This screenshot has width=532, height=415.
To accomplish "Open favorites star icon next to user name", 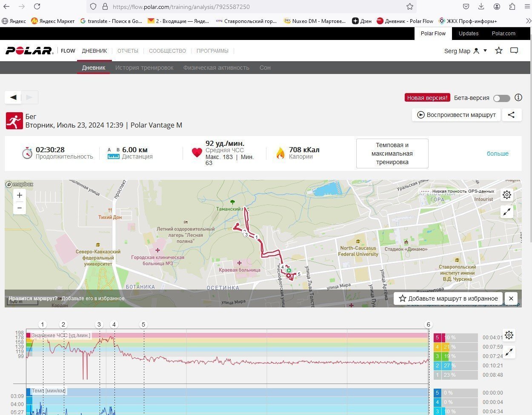I will (499, 51).
